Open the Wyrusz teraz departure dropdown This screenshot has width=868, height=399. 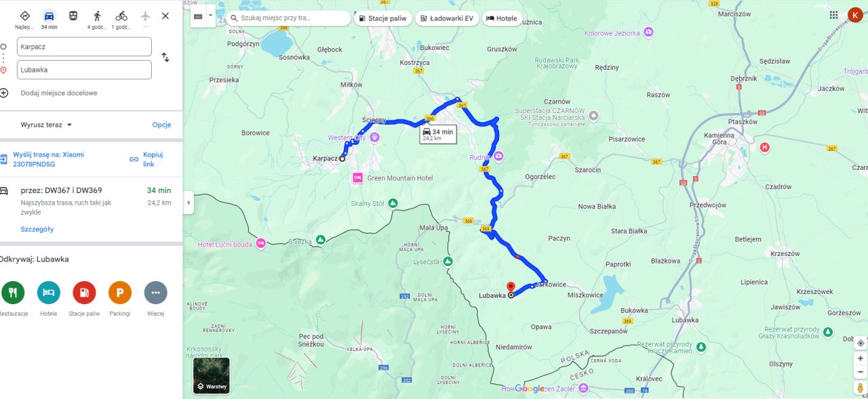(x=46, y=125)
